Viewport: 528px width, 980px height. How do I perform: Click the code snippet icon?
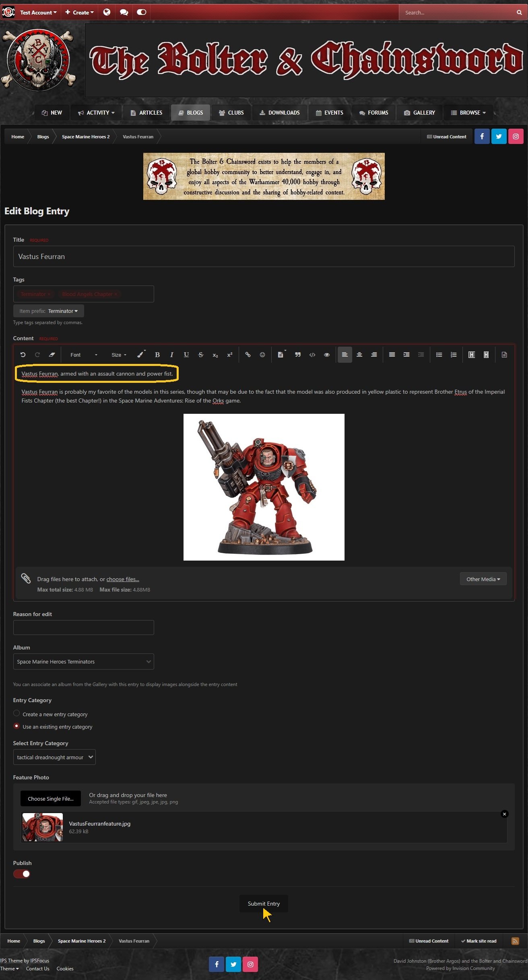[x=312, y=355]
